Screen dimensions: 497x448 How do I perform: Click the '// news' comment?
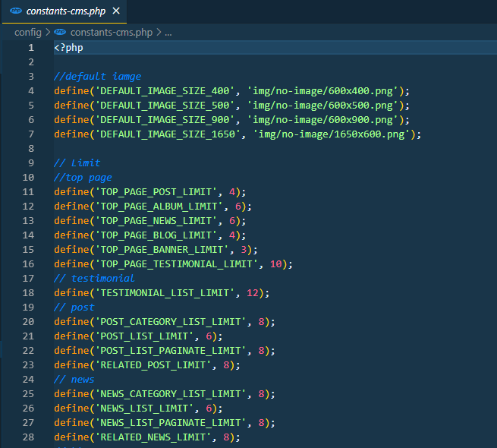(74, 380)
